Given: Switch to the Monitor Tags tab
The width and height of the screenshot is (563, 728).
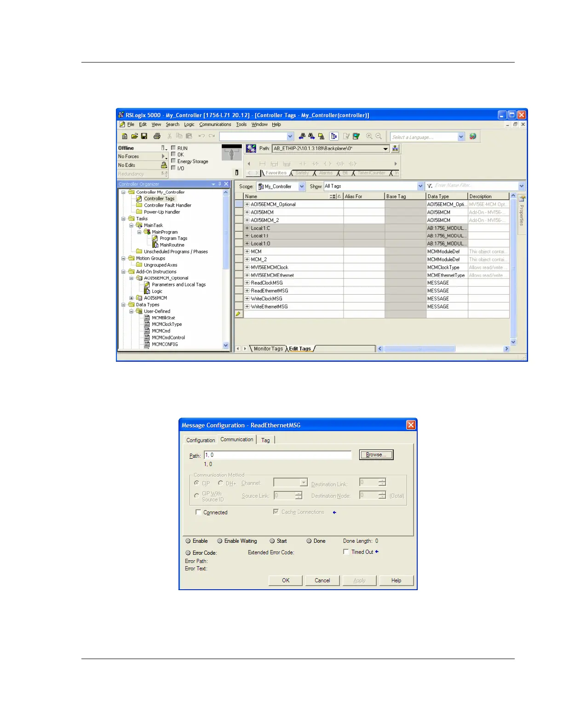Looking at the screenshot, I should [268, 349].
